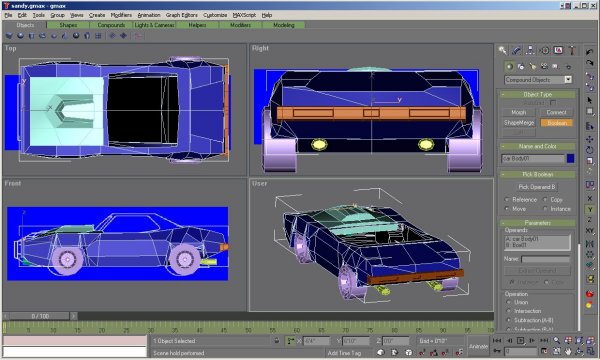Viewport: 600px width, 360px height.
Task: Play the animation
Action: (520, 340)
